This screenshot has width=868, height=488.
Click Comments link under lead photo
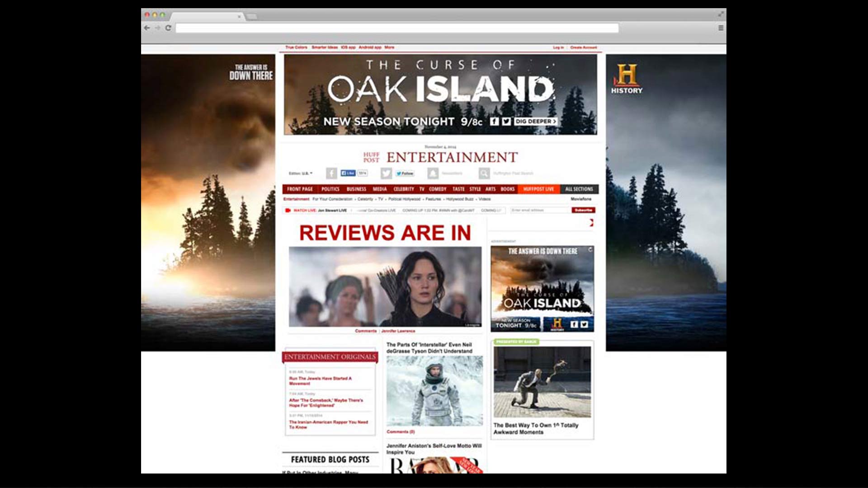coord(366,331)
